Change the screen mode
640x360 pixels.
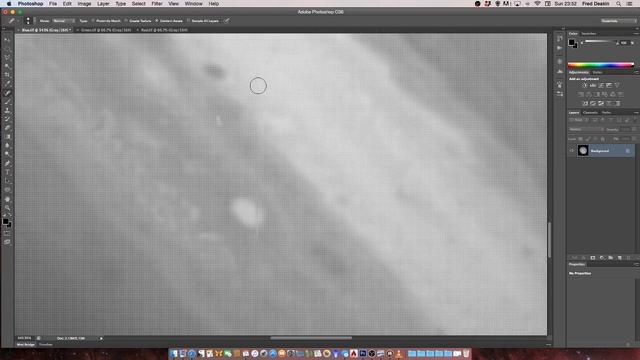point(7,242)
